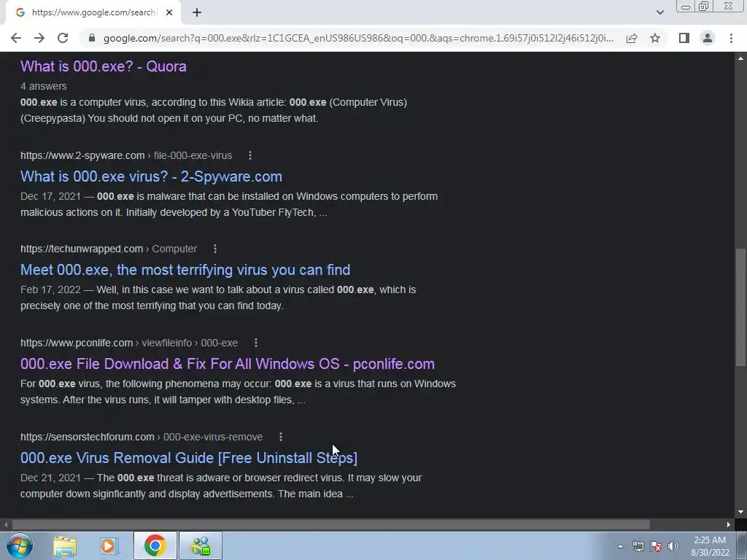Click the vertical scrollbar thumb

pyautogui.click(x=740, y=307)
